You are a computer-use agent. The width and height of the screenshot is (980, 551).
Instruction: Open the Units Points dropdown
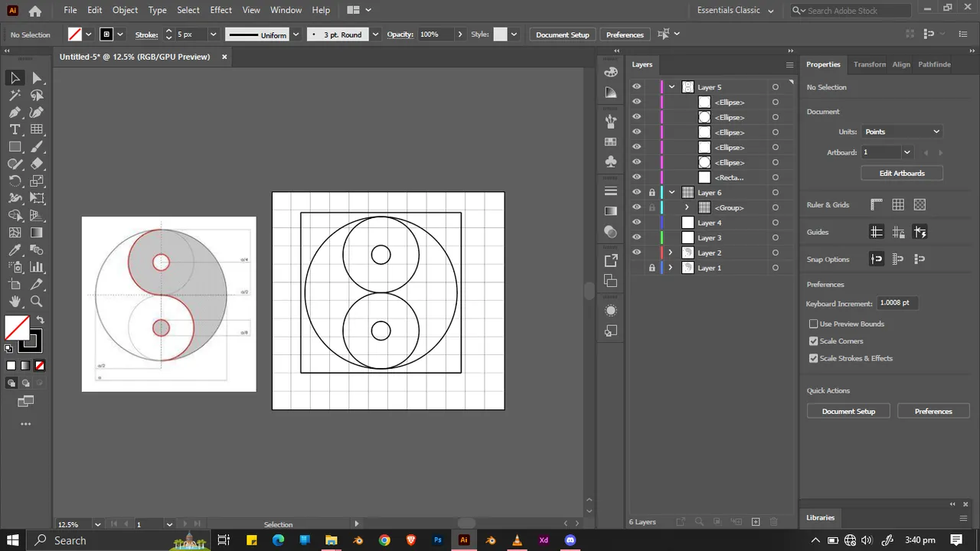pyautogui.click(x=901, y=132)
